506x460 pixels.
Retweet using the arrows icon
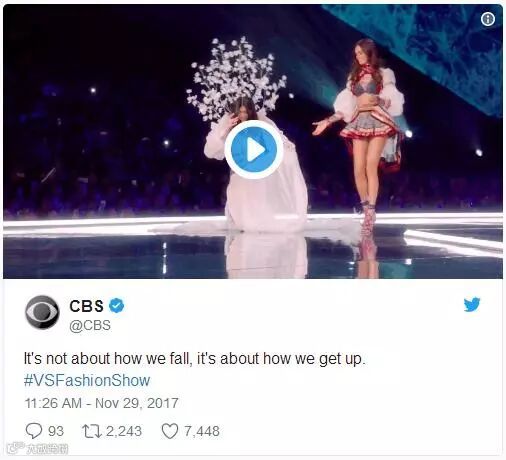[92, 431]
